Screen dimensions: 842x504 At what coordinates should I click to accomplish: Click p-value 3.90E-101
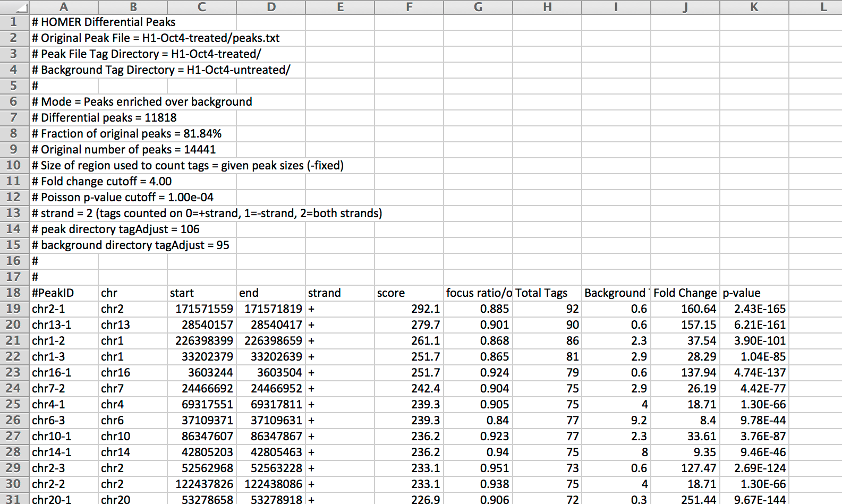coord(754,340)
